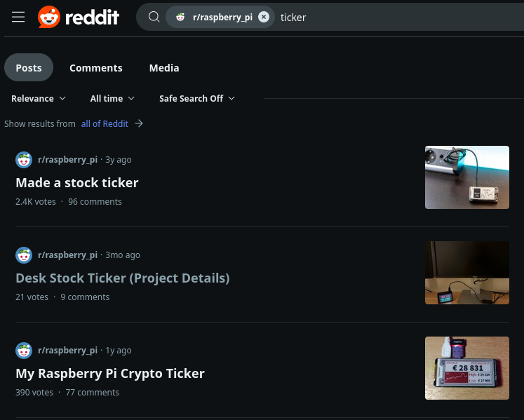Show results from all of Reddit
This screenshot has width=524, height=420.
click(105, 124)
